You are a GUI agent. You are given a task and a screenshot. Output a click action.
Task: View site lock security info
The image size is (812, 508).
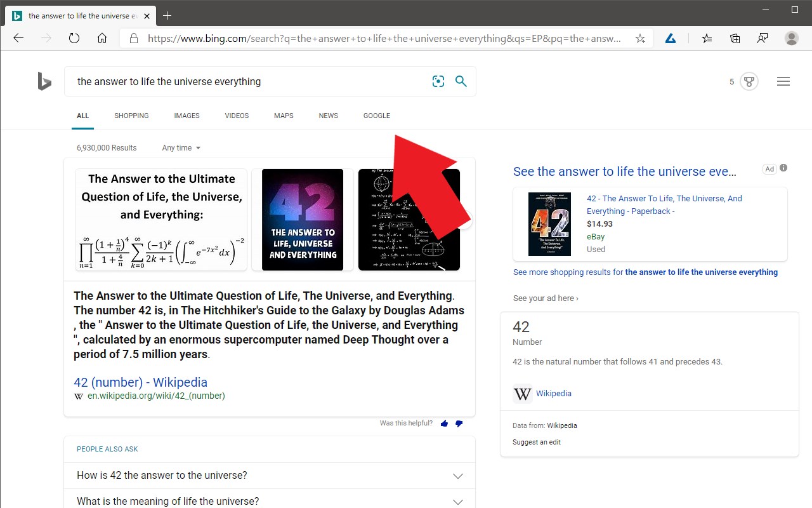[x=133, y=38]
